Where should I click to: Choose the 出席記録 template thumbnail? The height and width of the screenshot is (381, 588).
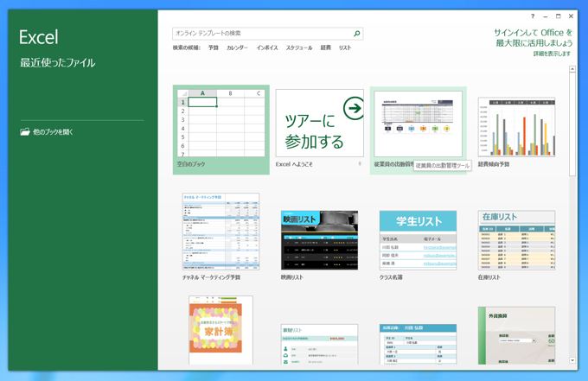pyautogui.click(x=419, y=344)
